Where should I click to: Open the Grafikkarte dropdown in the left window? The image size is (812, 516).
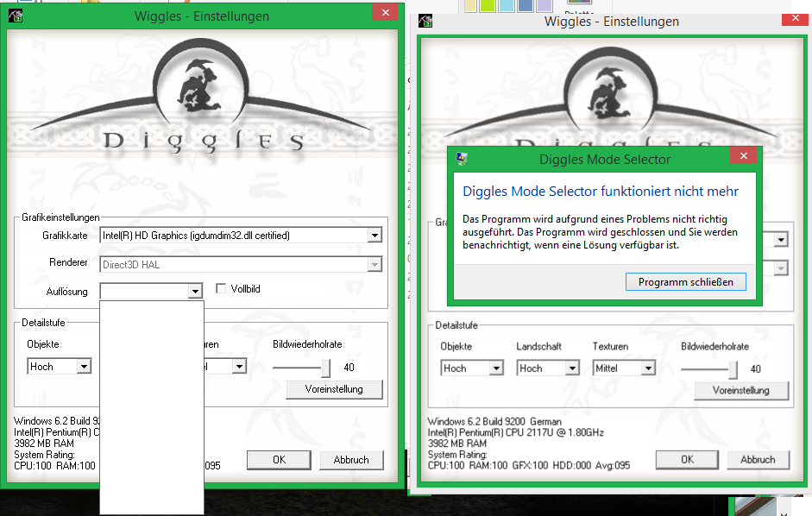tap(374, 236)
